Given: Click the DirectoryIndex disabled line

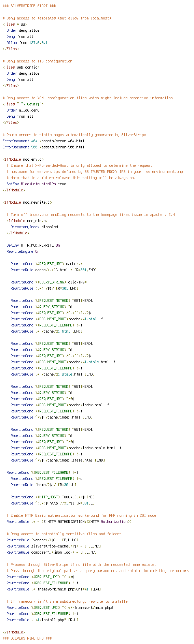Looking at the screenshot, I should click(x=34, y=227).
